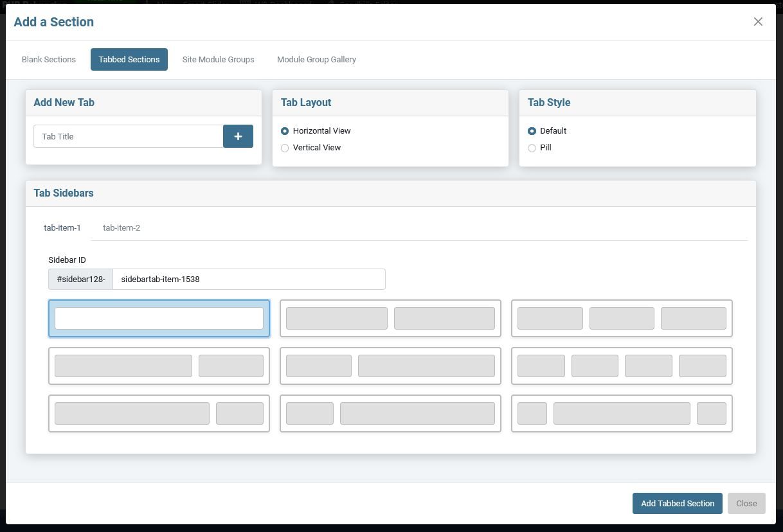Click the #sidebar128- prefix label

[81, 279]
